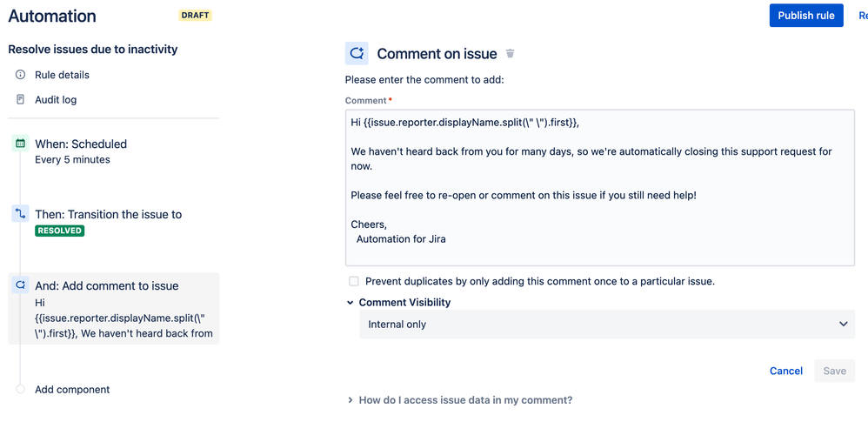Click the trash icon beside Comment on issue
The width and height of the screenshot is (868, 442).
point(510,54)
